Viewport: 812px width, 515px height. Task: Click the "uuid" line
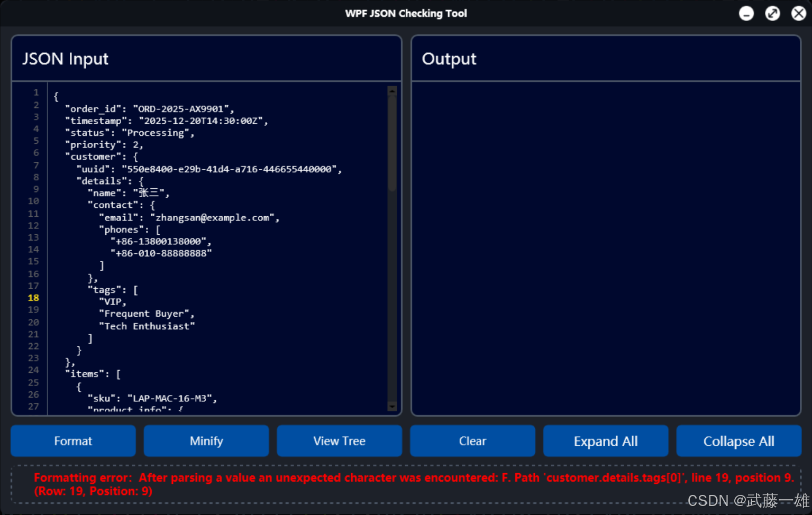point(209,169)
